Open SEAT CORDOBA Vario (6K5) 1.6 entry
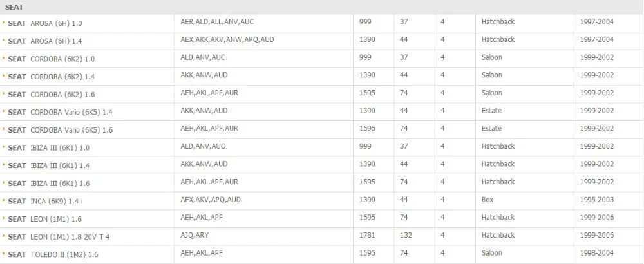Image resolution: width=644 pixels, height=264 pixels. (61, 130)
